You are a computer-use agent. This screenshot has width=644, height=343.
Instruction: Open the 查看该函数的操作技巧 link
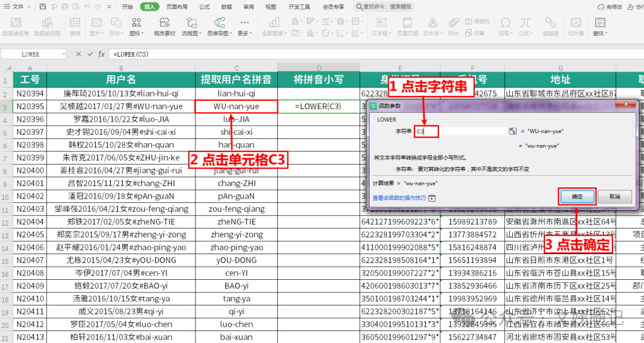pyautogui.click(x=399, y=198)
